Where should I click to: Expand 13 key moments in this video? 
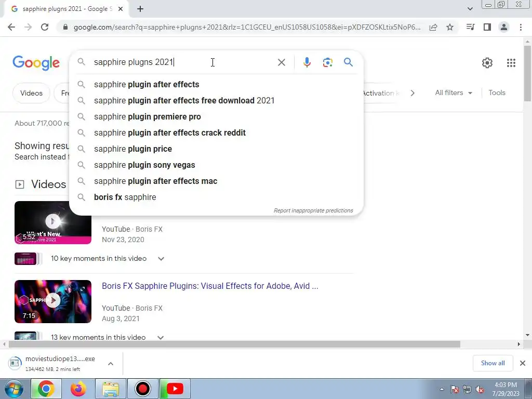pos(161,337)
